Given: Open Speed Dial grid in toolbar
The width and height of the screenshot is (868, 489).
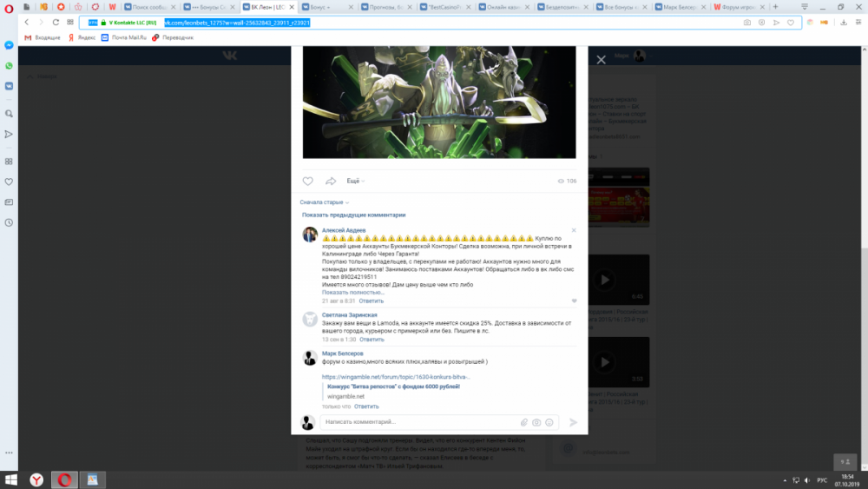Looking at the screenshot, I should (x=70, y=23).
